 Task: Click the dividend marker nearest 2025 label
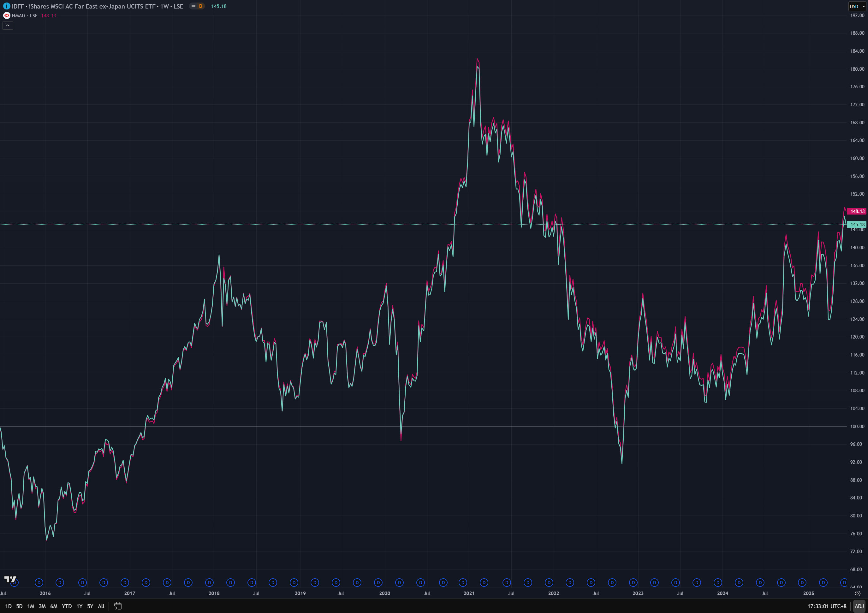(802, 582)
